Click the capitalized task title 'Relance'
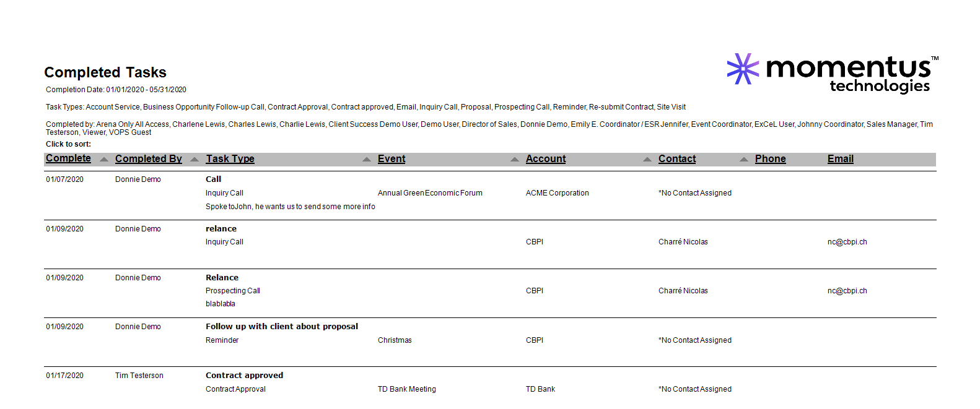980x409 pixels. [x=222, y=278]
